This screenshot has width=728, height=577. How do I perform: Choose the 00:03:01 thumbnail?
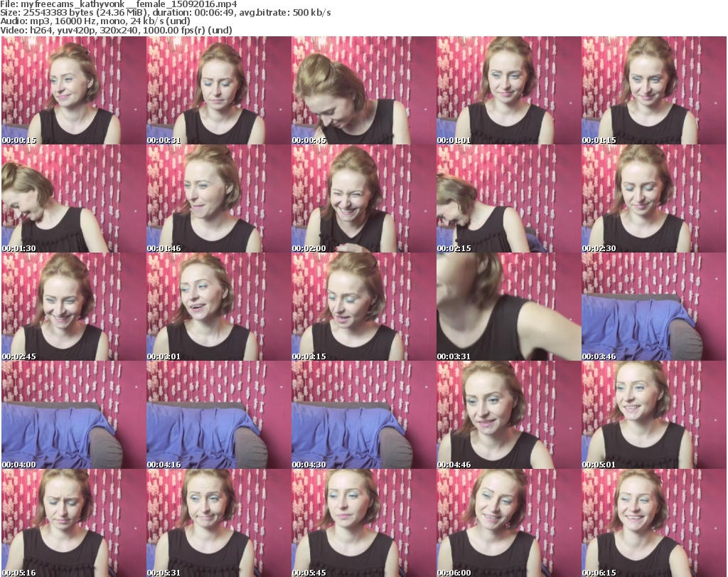point(218,307)
